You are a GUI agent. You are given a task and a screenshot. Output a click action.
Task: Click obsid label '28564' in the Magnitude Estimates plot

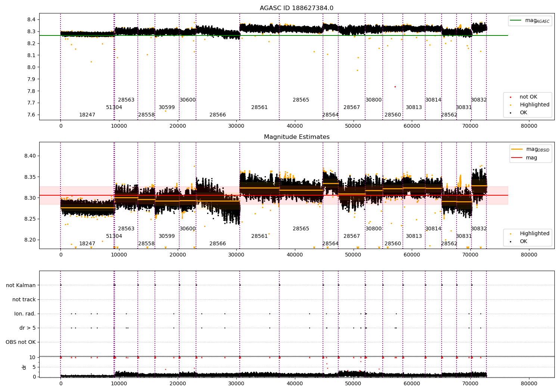pos(330,244)
